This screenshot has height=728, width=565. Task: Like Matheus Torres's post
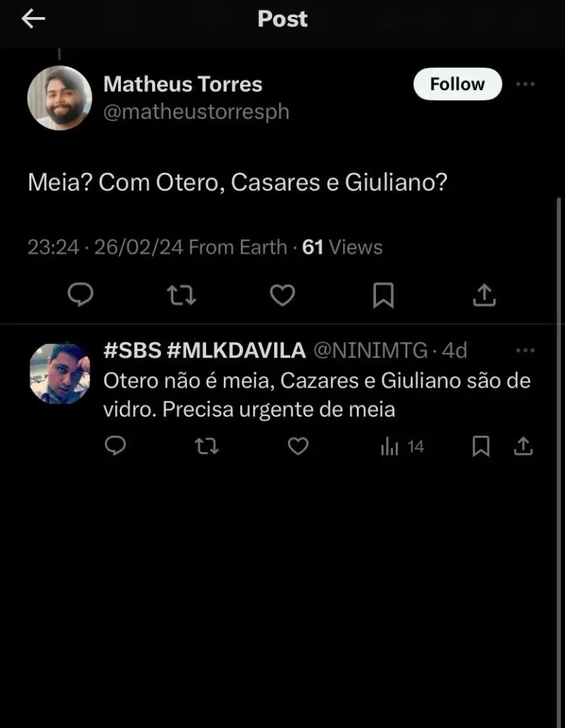coord(282,294)
